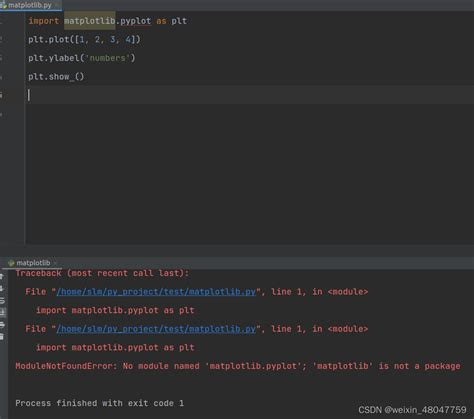Click the empty caret line in editor
This screenshot has height=419, width=474.
pyautogui.click(x=250, y=95)
